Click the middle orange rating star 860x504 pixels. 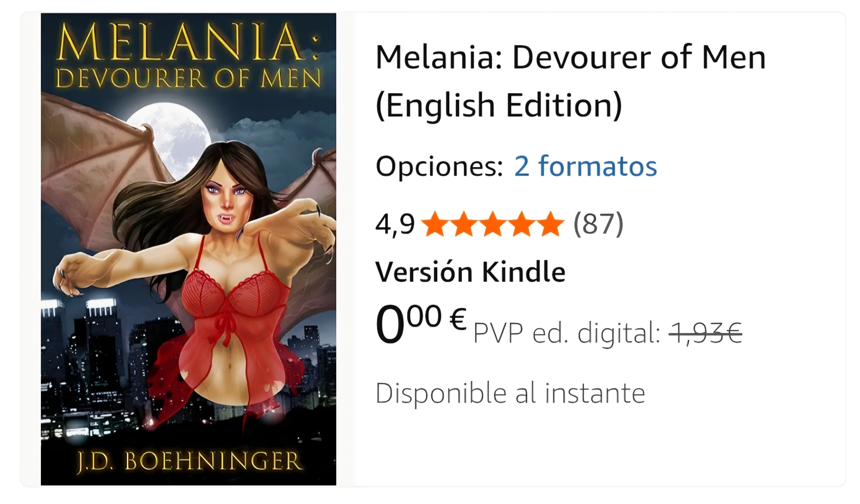pyautogui.click(x=492, y=224)
